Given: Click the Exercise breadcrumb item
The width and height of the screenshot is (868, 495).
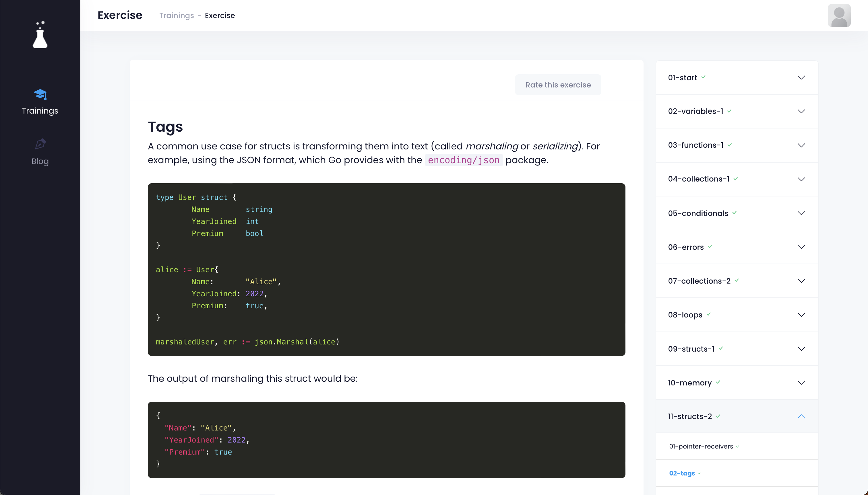Looking at the screenshot, I should coord(220,16).
